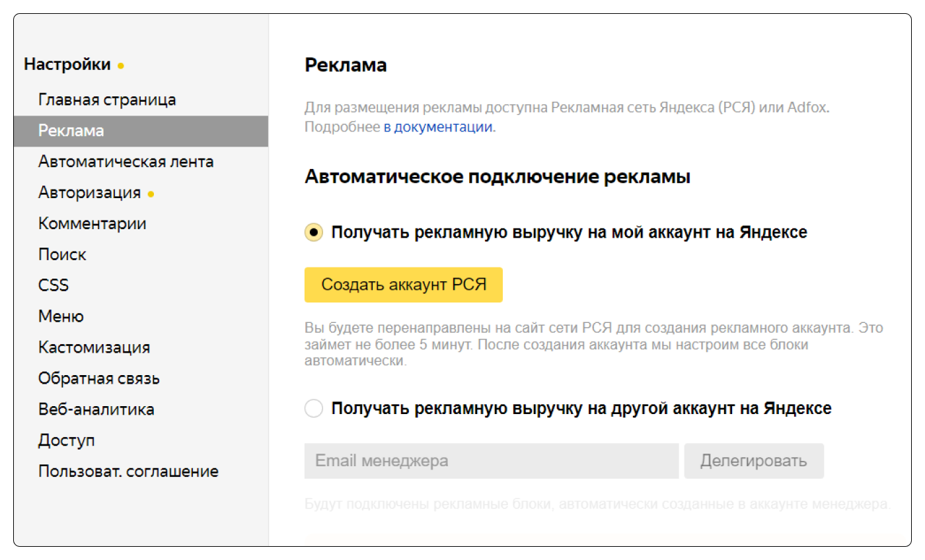
Task: Open the Пользоват. соглашение section
Action: coord(128,472)
